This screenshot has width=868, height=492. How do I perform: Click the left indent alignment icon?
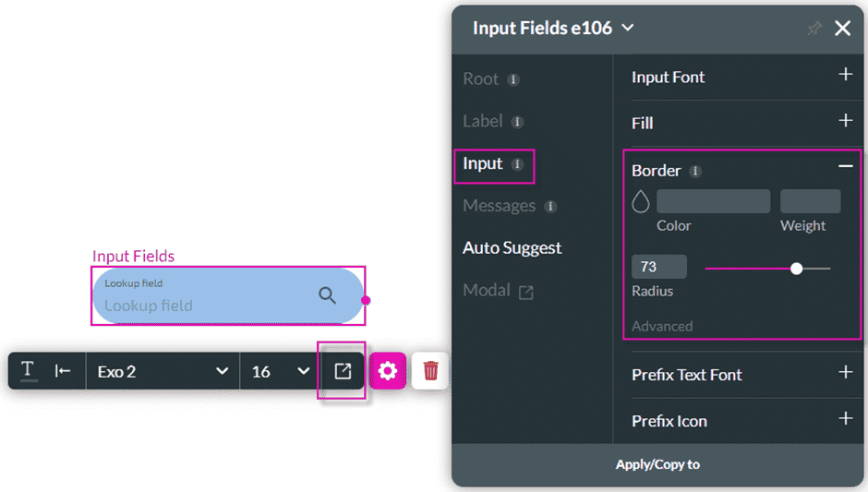63,371
